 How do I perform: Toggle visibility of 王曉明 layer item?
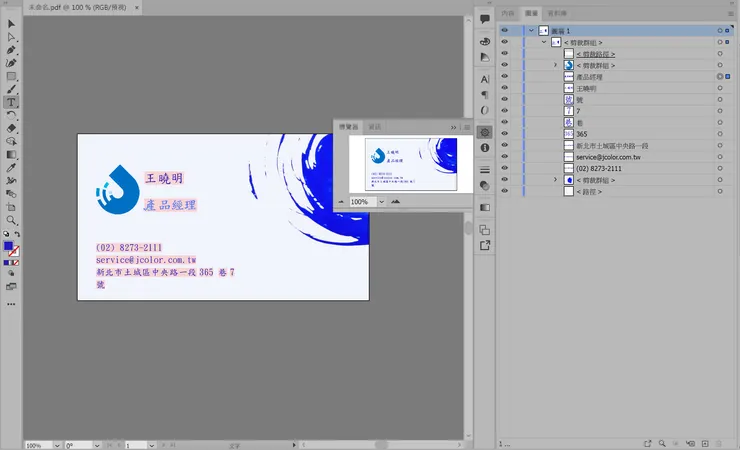(505, 88)
